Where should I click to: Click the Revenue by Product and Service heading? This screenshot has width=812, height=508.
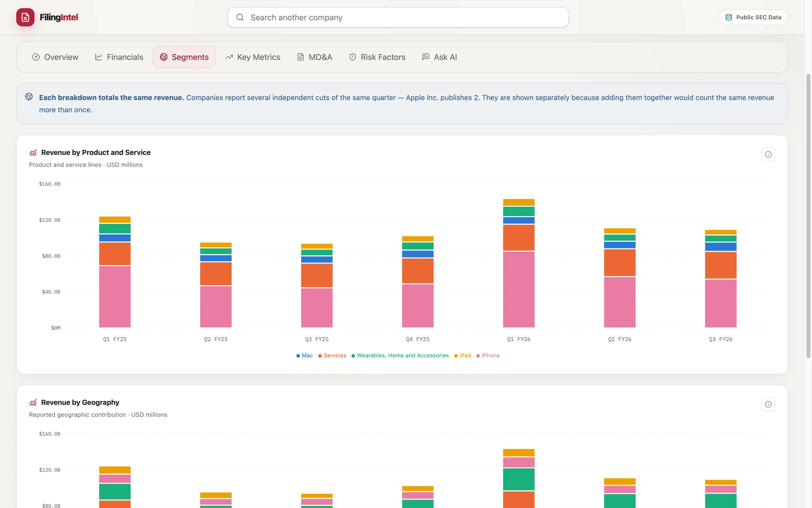click(96, 152)
